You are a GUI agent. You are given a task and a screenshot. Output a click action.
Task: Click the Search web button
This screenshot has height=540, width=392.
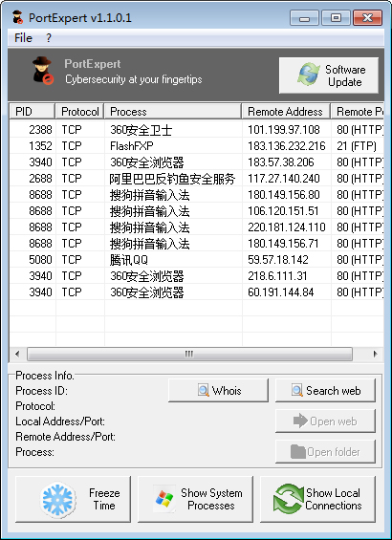tap(325, 391)
